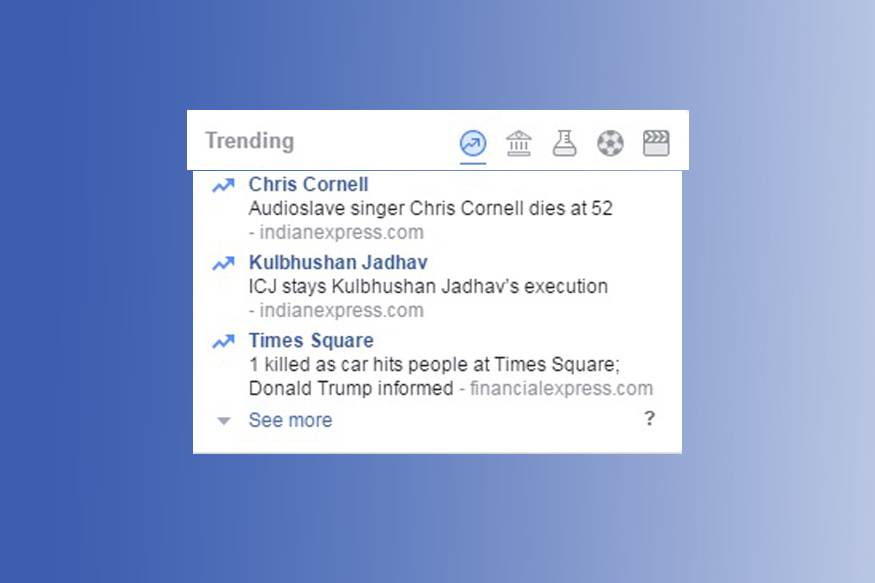Open the Science and Technology flask icon
875x583 pixels.
565,143
